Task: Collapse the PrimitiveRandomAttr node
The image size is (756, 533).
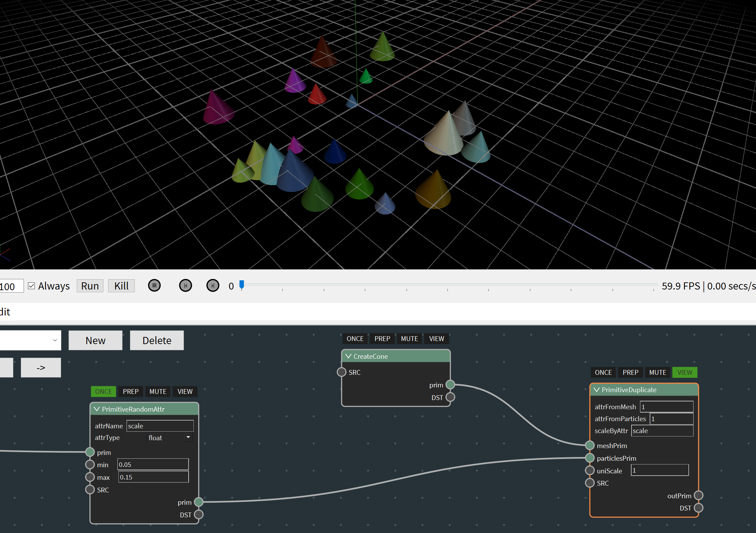Action: (x=97, y=409)
